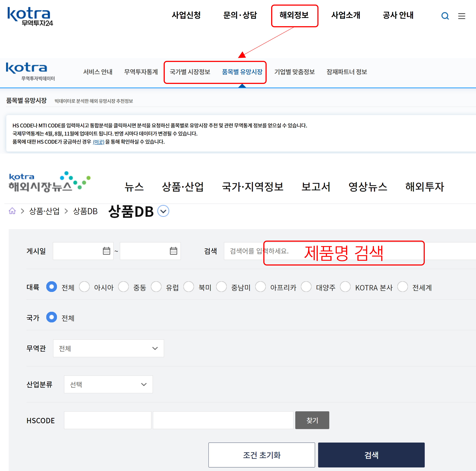Open the 산업분류 선택 dropdown

click(108, 384)
